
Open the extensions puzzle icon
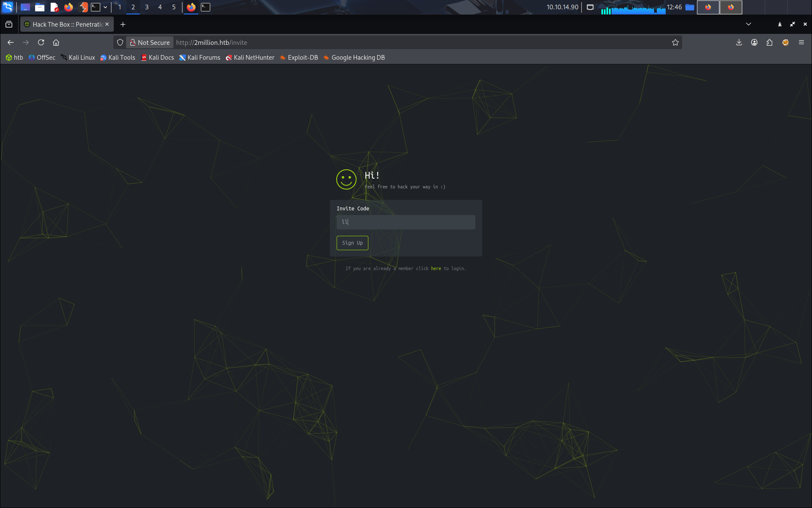tap(769, 42)
